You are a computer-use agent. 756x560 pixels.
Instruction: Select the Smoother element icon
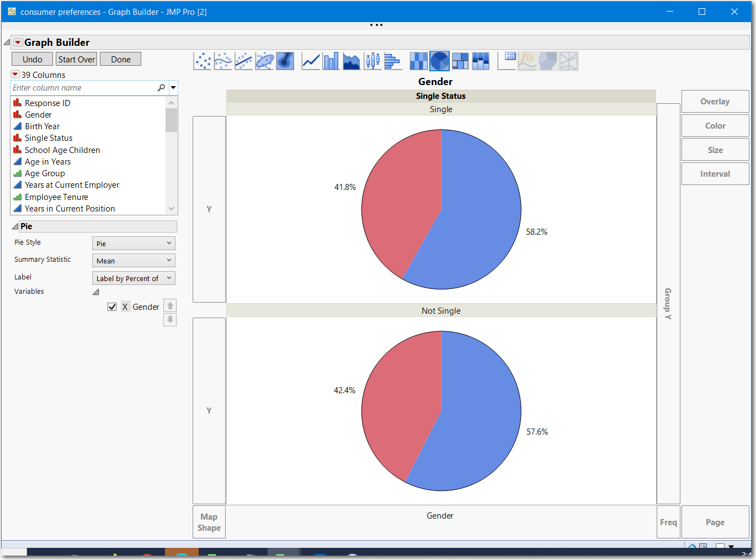pyautogui.click(x=223, y=61)
